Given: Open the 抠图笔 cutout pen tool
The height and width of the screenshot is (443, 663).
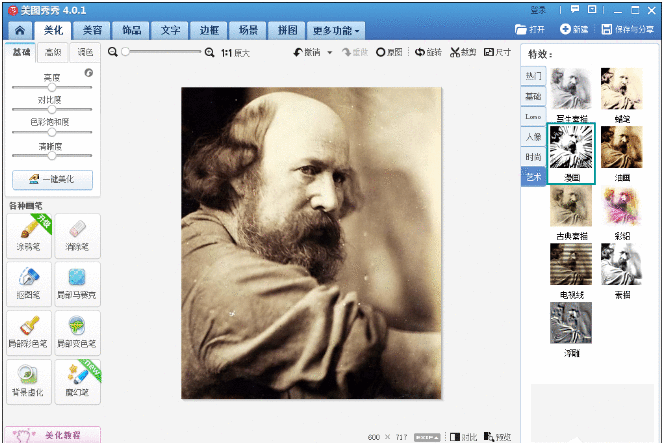Looking at the screenshot, I should 30,283.
